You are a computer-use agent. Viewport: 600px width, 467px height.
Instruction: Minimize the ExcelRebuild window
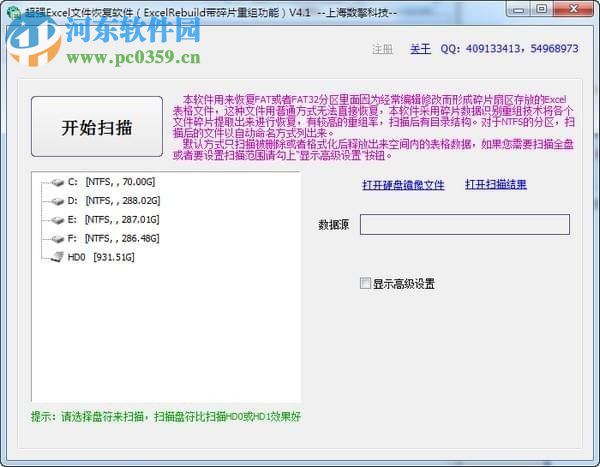coord(519,9)
